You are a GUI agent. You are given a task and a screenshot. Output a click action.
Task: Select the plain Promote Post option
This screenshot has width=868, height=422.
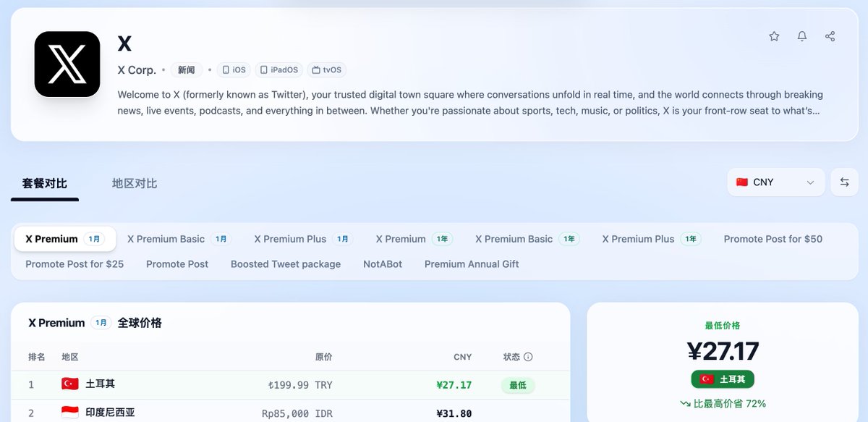(177, 264)
